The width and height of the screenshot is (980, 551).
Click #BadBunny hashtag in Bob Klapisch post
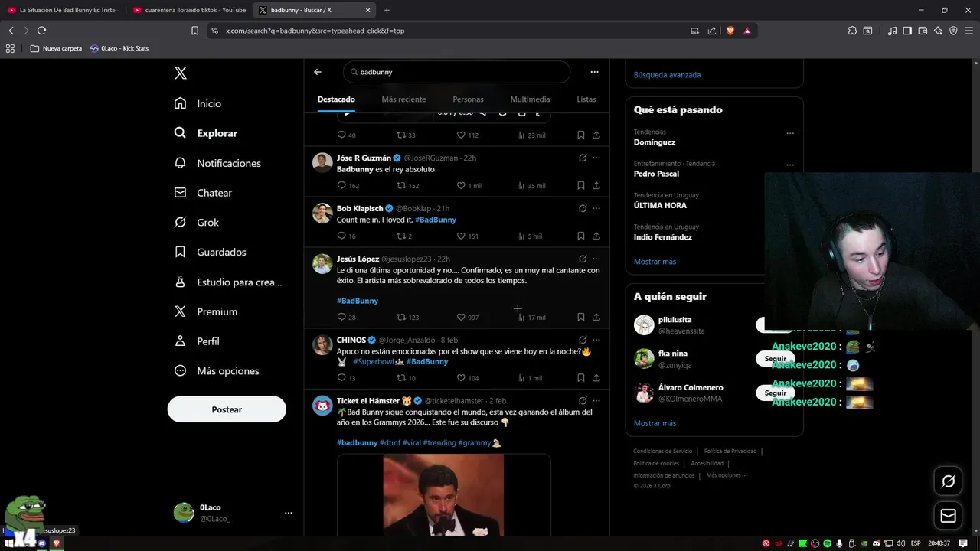pos(436,220)
